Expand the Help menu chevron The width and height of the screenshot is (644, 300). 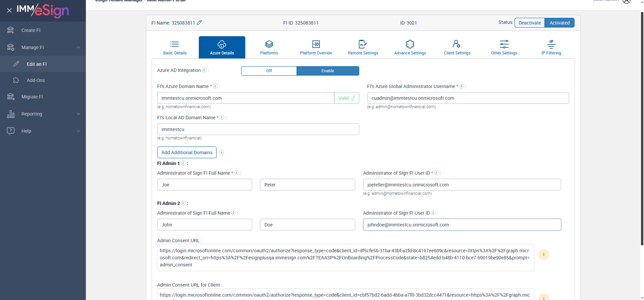[x=78, y=131]
